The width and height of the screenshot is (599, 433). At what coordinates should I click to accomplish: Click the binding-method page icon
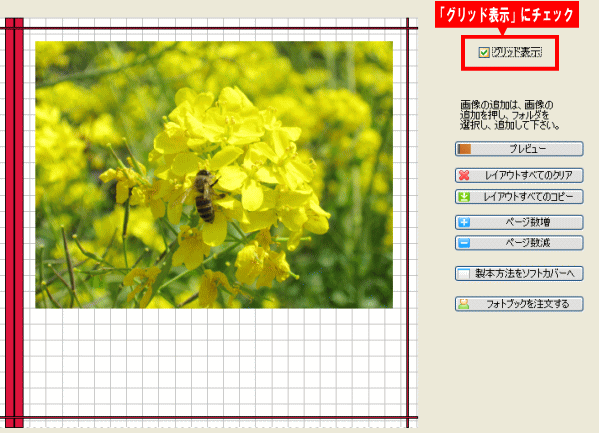464,274
